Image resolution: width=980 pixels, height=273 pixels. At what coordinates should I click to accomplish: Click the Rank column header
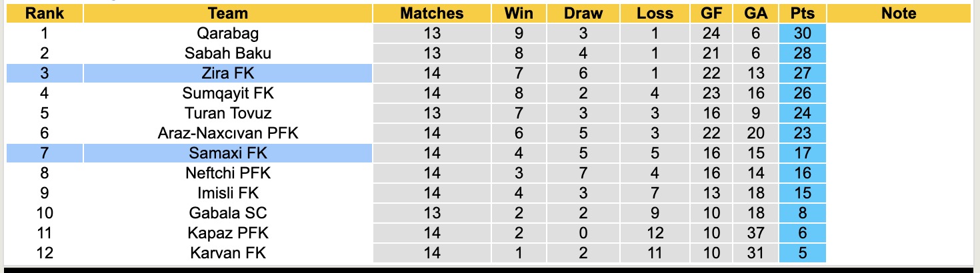click(45, 13)
